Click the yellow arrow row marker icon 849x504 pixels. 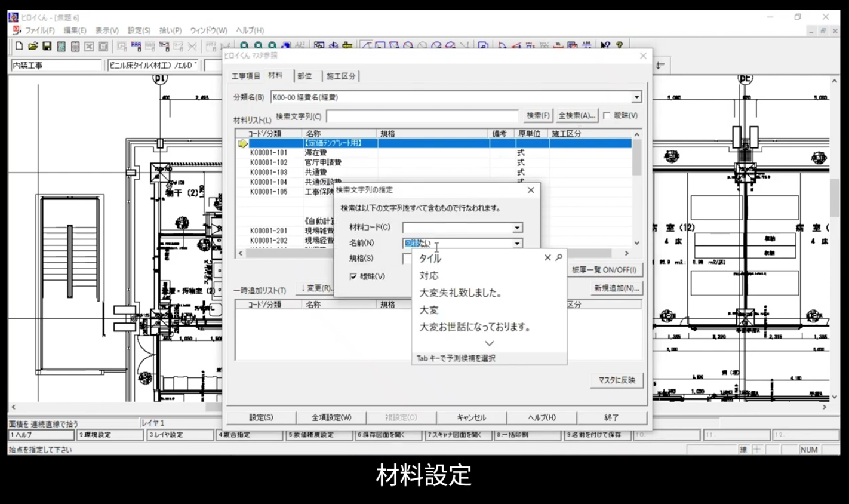point(242,143)
